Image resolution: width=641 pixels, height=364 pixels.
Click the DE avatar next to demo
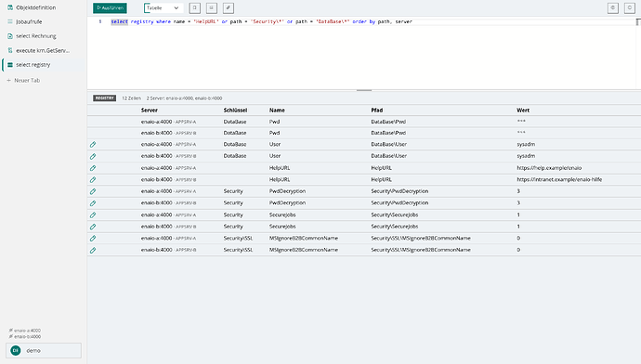click(16, 350)
